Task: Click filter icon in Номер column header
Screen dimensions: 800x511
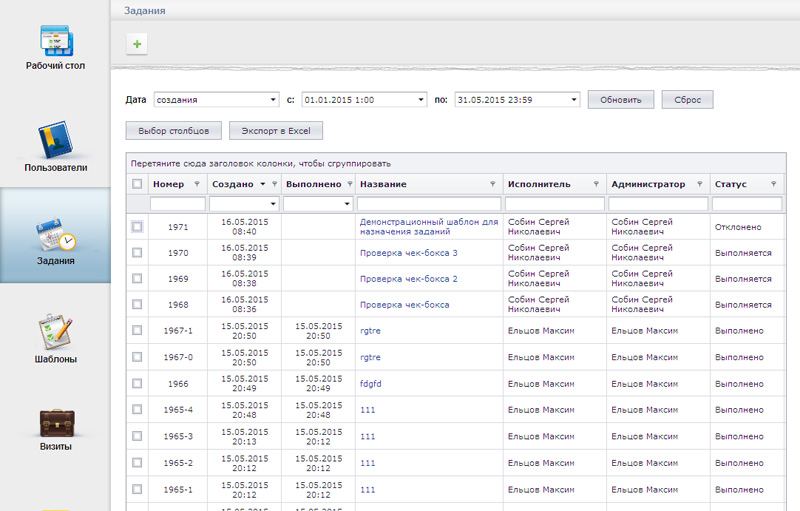Action: click(197, 184)
